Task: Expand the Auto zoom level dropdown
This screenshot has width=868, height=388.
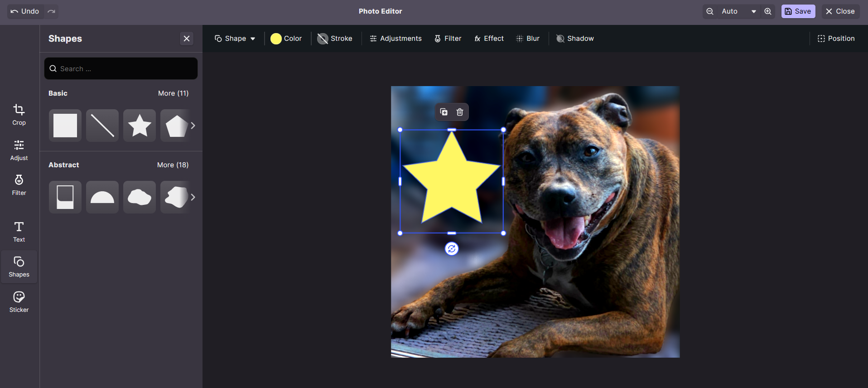Action: 753,11
